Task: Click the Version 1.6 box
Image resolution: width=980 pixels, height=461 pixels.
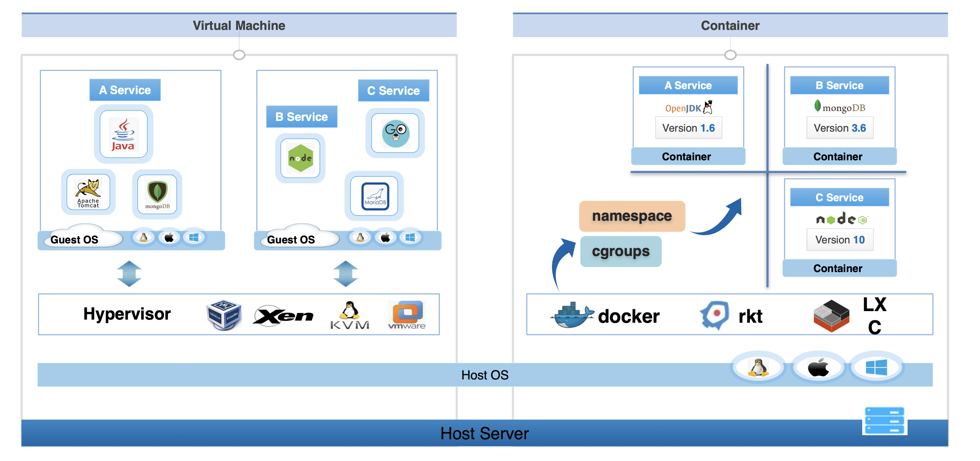Action: (x=688, y=128)
